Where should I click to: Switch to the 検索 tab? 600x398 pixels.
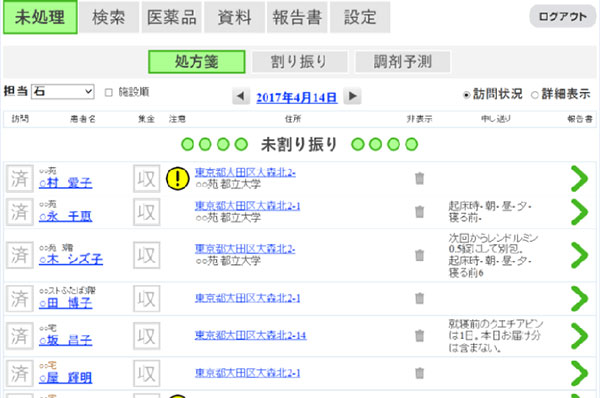tap(109, 17)
